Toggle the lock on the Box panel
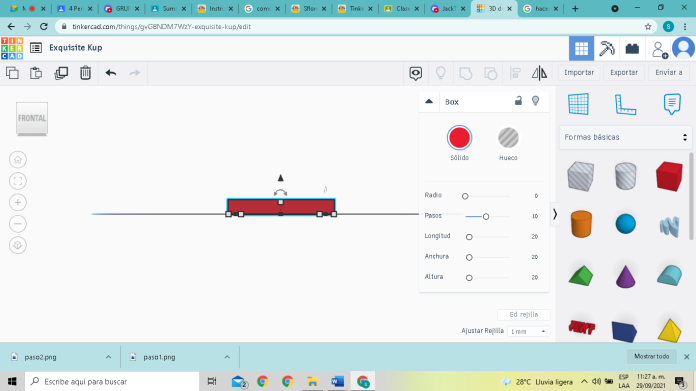Screen dimensions: 696x391 518,101
